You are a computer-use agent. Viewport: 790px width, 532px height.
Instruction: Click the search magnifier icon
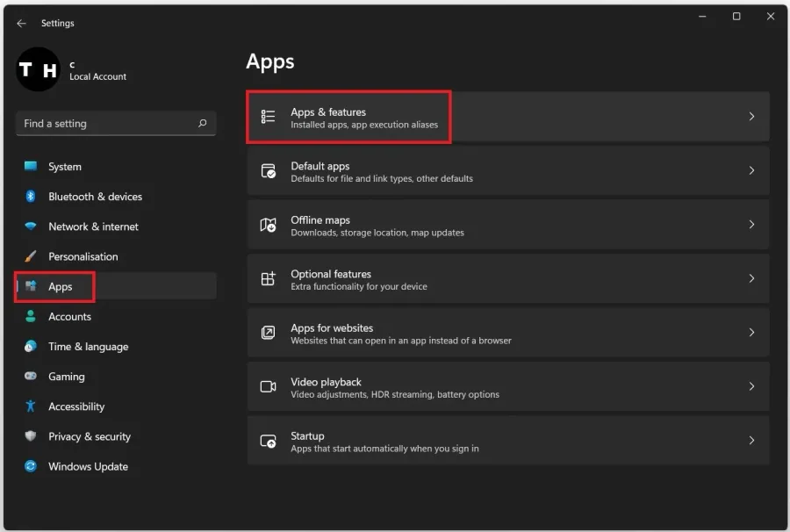[x=203, y=123]
